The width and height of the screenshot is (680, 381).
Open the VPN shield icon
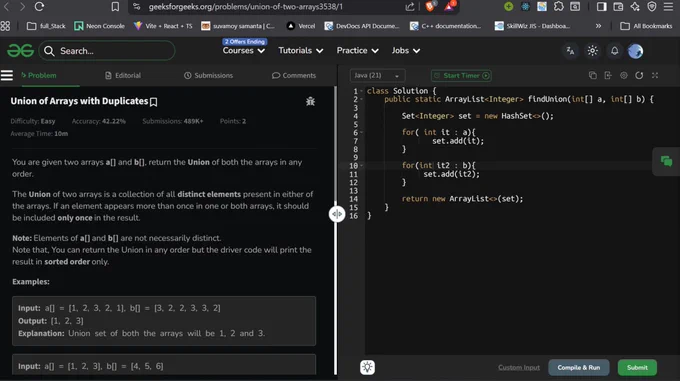click(x=651, y=7)
